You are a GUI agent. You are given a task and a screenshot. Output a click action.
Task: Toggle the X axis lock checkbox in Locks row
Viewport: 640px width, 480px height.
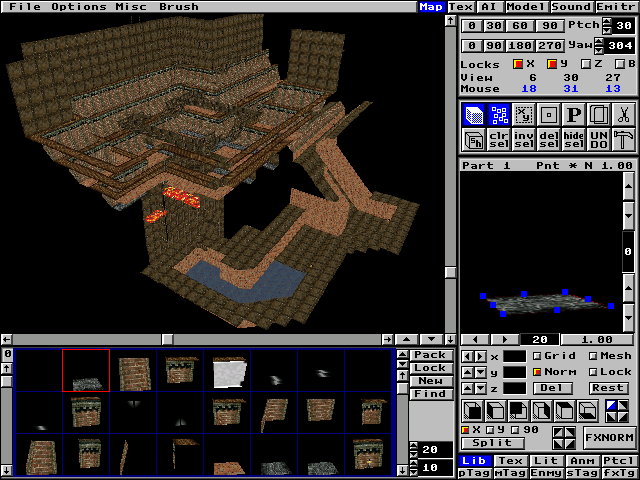tap(518, 64)
